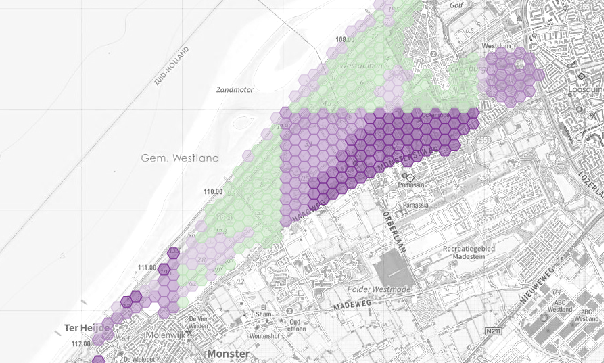Select the 111.00 beach marker label
Image resolution: width=604 pixels, height=363 pixels.
pos(147,267)
